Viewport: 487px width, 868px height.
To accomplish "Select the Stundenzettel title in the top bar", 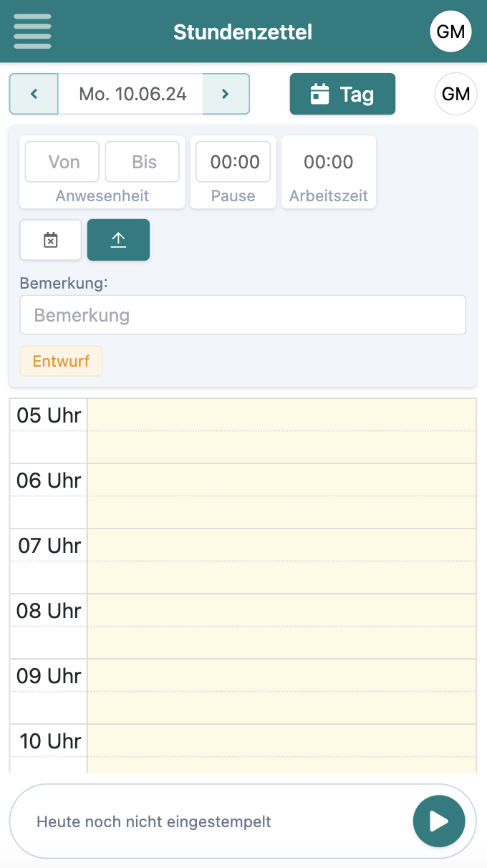I will click(242, 32).
